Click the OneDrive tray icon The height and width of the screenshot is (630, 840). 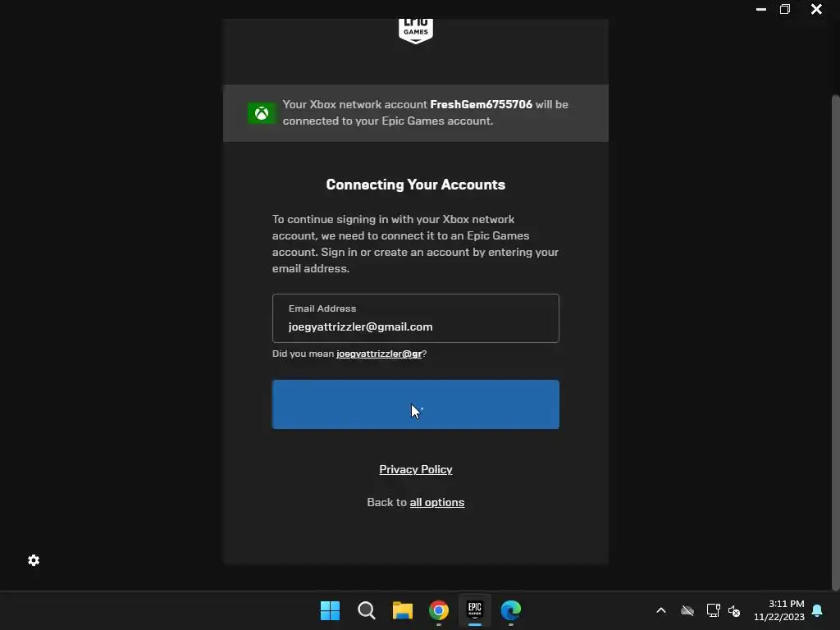coord(687,610)
